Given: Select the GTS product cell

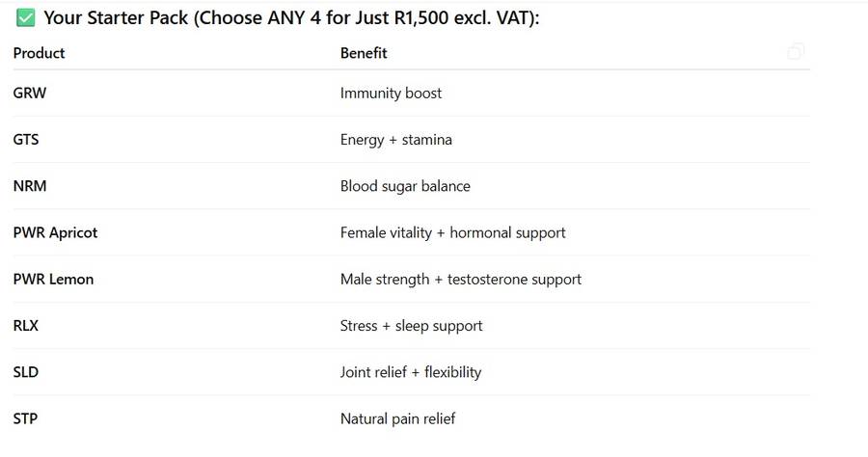Looking at the screenshot, I should (x=26, y=140).
